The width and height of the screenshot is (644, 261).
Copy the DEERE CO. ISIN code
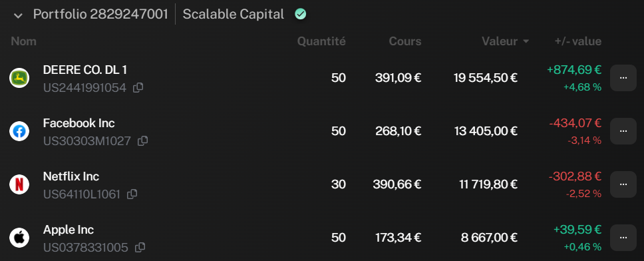(x=138, y=87)
